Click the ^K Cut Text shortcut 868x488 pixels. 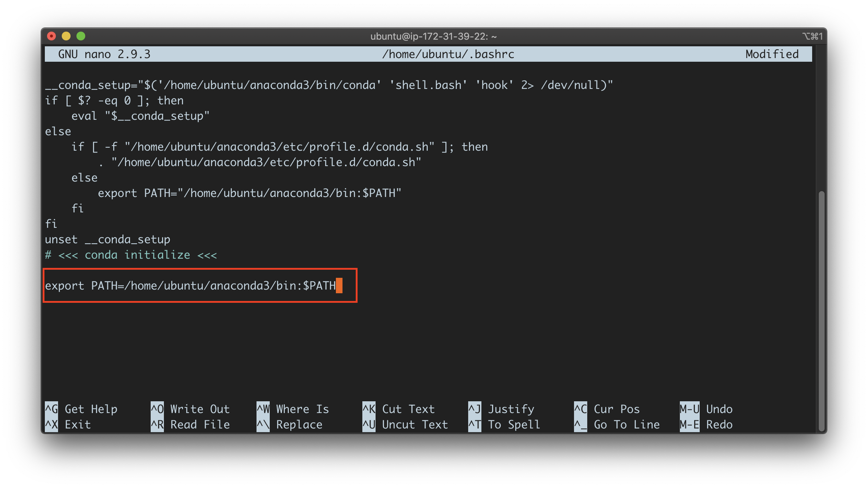[399, 409]
